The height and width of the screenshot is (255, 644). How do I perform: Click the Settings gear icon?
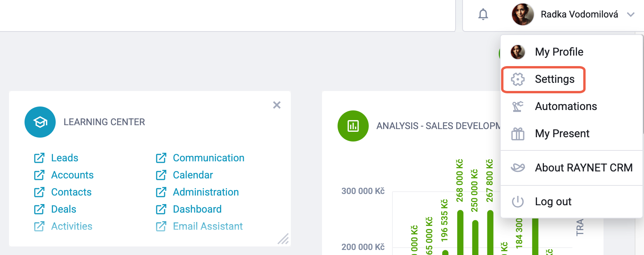click(518, 79)
